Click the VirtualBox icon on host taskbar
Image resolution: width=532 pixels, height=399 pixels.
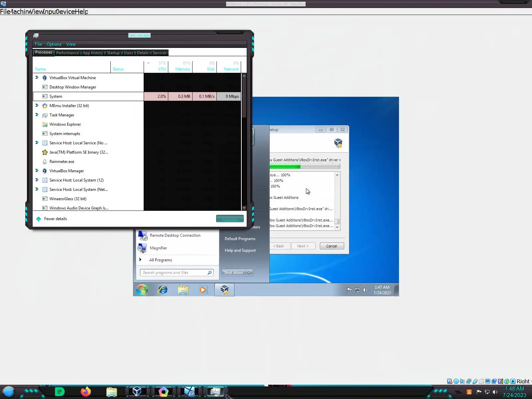click(137, 391)
